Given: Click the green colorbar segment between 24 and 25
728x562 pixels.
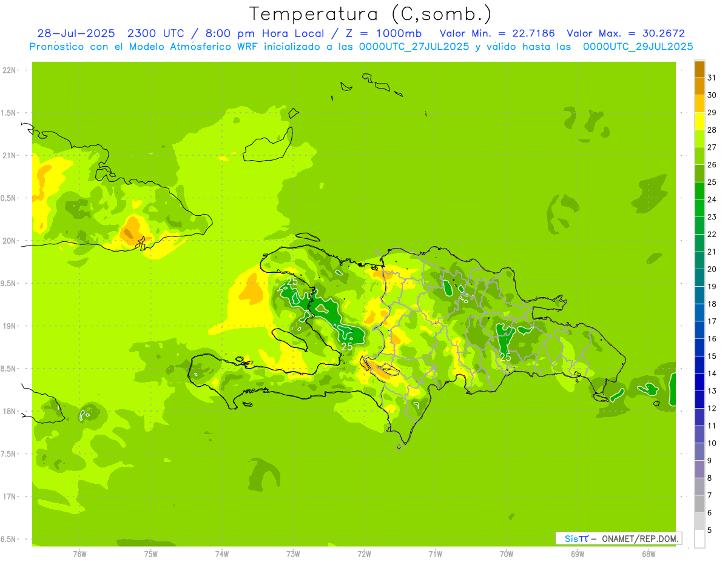Looking at the screenshot, I should 699,191.
